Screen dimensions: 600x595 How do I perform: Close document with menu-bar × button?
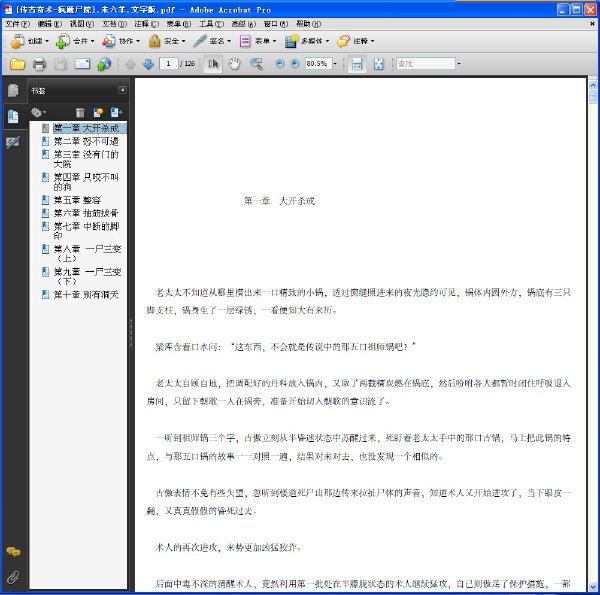coord(592,24)
